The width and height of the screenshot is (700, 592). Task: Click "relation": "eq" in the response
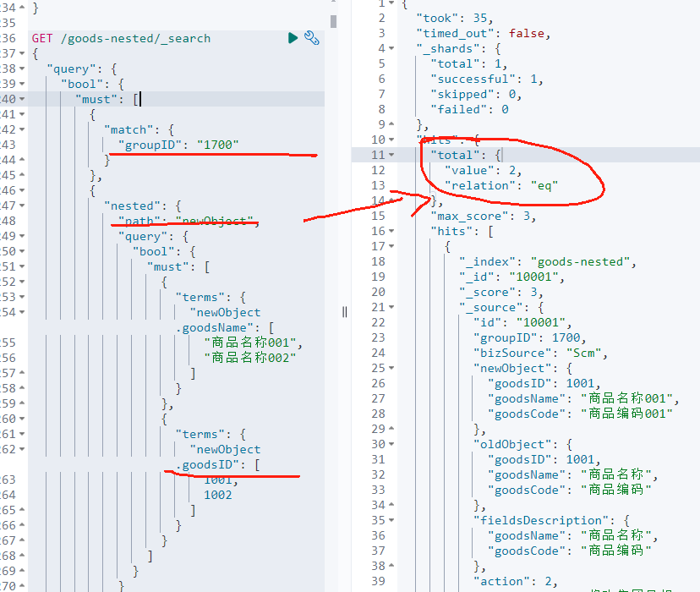coord(501,186)
